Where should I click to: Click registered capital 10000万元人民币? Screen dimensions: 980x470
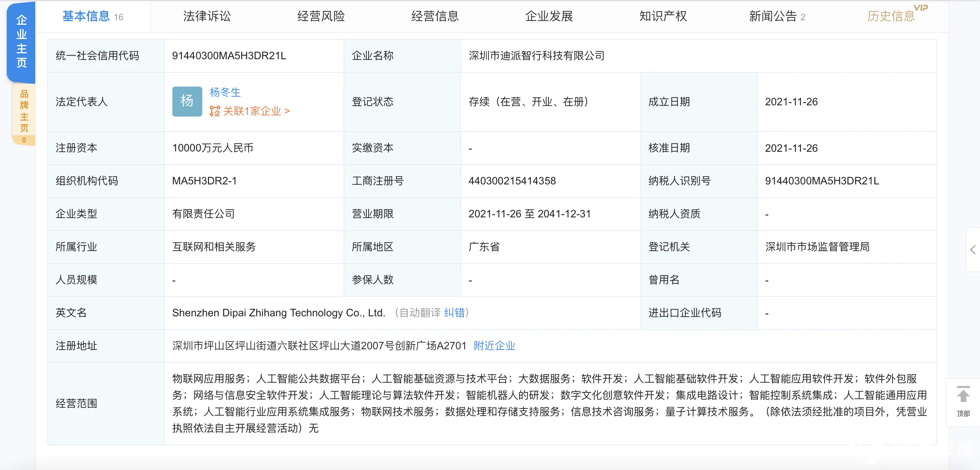click(x=213, y=148)
